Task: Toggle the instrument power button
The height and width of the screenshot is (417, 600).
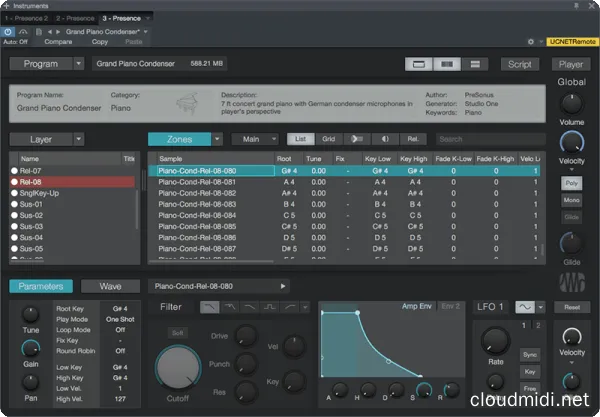Action: point(8,32)
